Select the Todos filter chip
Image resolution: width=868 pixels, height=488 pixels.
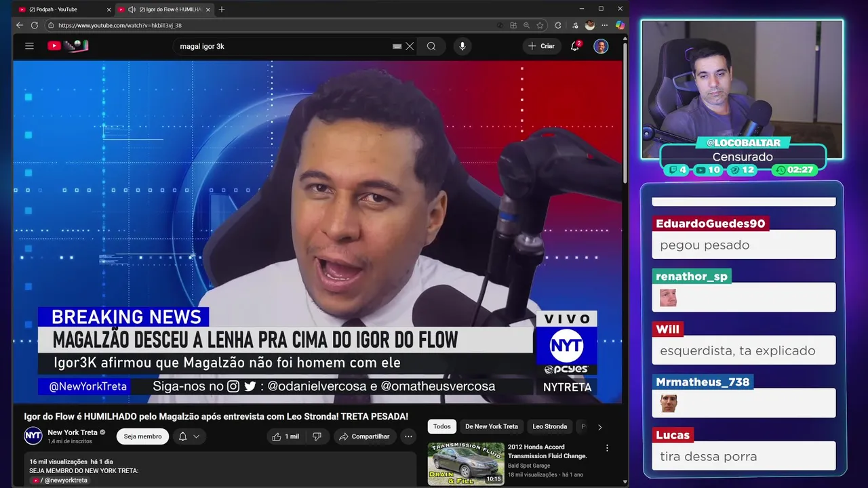(442, 427)
